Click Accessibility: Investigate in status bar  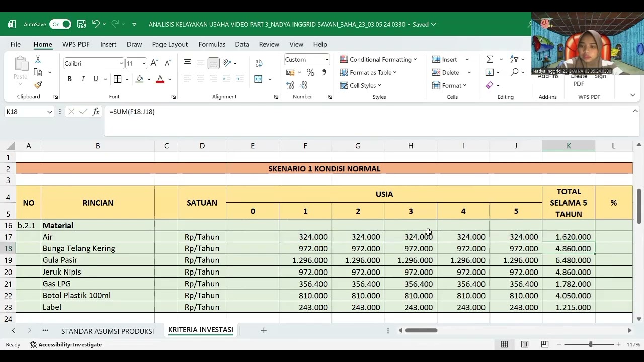(65, 345)
